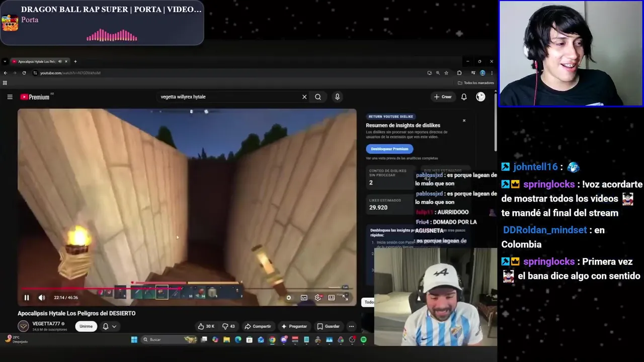Click the video title Apocalipsis Hytale
The height and width of the screenshot is (362, 644).
pos(76,313)
